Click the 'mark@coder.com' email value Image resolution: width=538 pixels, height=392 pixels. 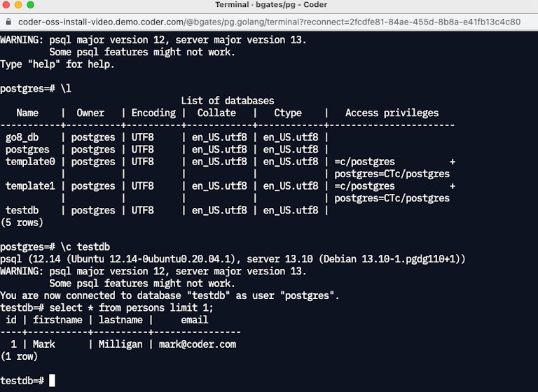198,344
